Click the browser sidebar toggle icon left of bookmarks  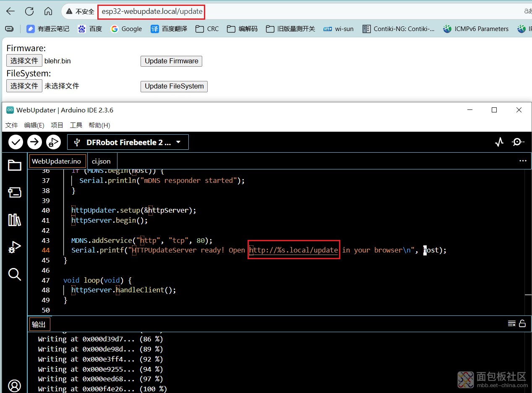[x=9, y=29]
